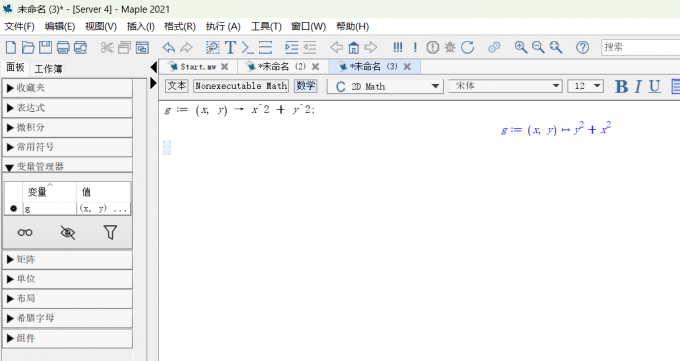Expand the 微积分 palette

tap(67, 127)
